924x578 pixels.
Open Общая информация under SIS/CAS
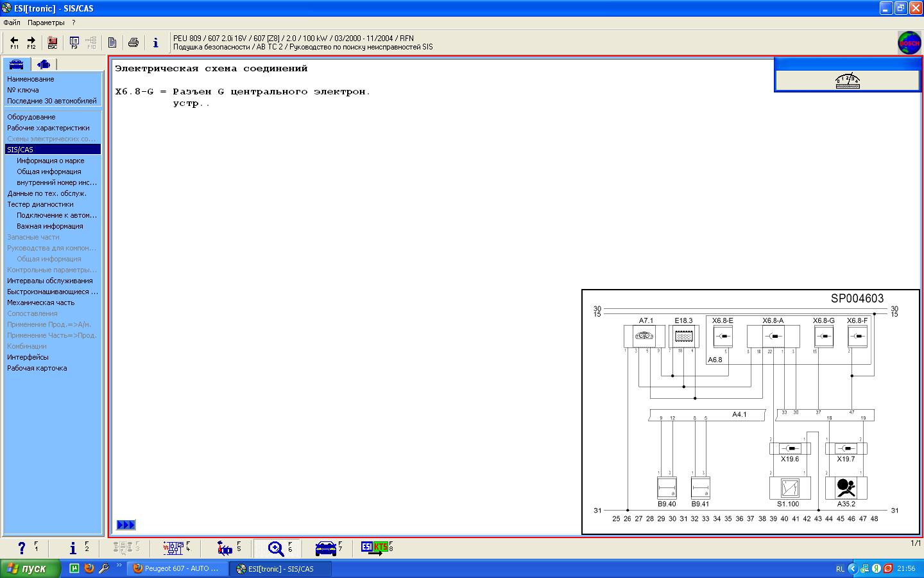(x=49, y=171)
